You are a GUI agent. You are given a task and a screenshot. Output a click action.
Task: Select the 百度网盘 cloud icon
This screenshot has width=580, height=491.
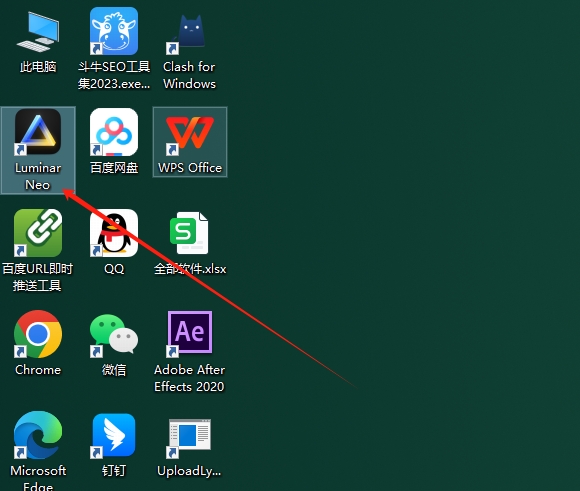click(114, 132)
